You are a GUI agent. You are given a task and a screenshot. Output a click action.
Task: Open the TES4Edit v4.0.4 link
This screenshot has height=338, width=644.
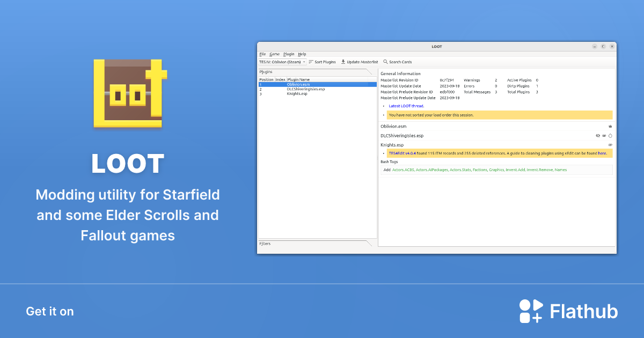click(x=402, y=153)
